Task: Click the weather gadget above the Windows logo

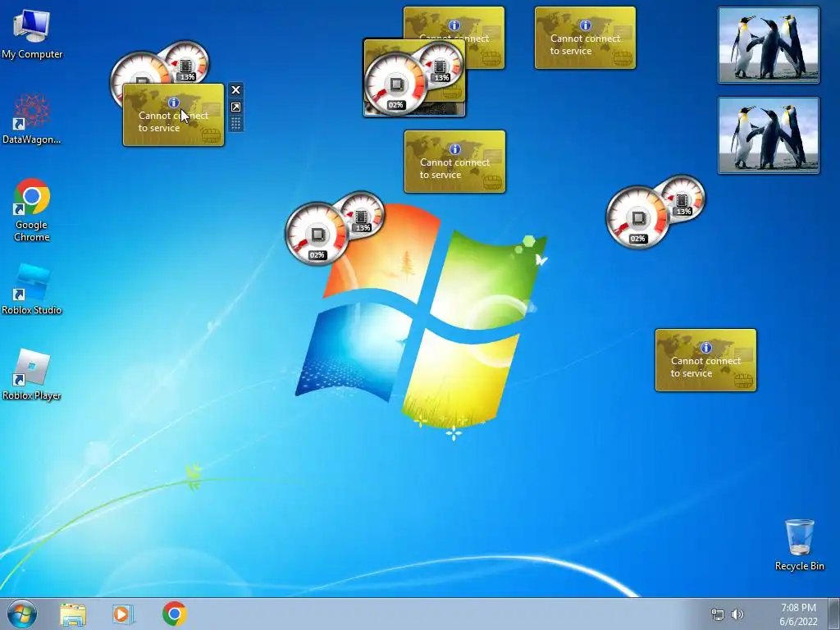Action: [x=454, y=162]
